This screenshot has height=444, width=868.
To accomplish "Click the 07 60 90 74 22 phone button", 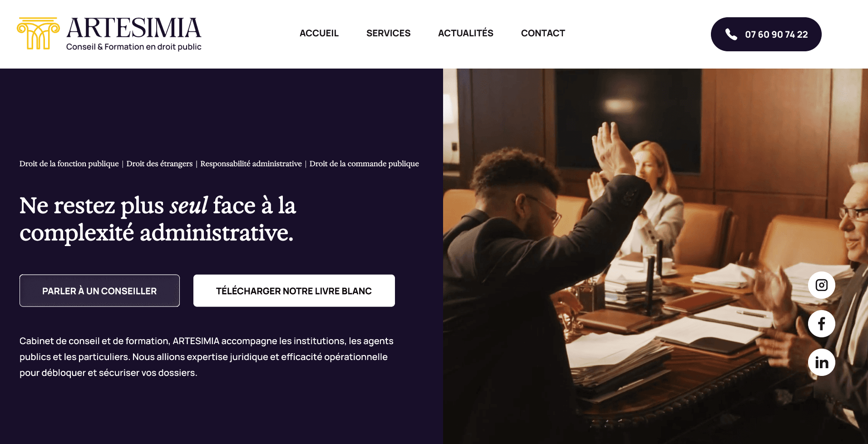I will [766, 34].
